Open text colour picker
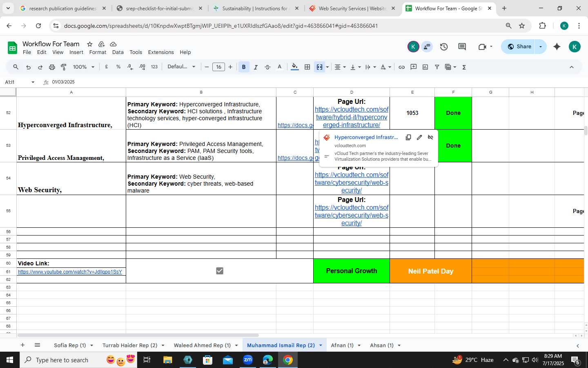 279,67
